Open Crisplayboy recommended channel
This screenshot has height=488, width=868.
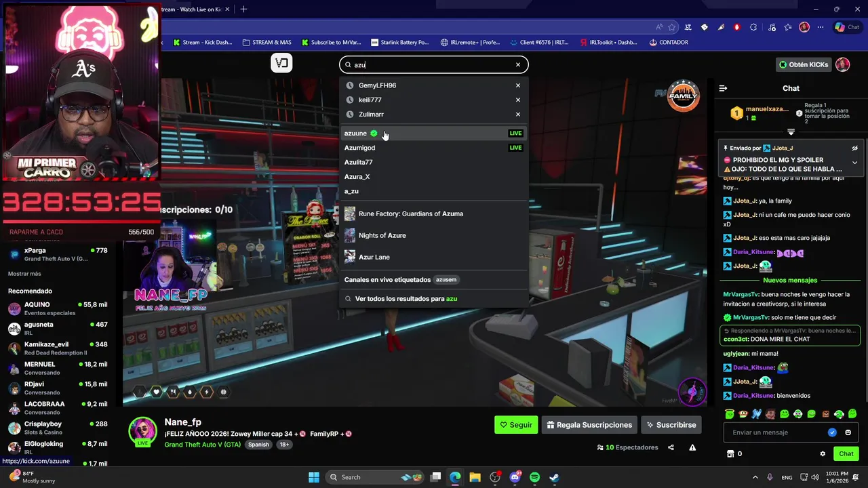point(58,428)
